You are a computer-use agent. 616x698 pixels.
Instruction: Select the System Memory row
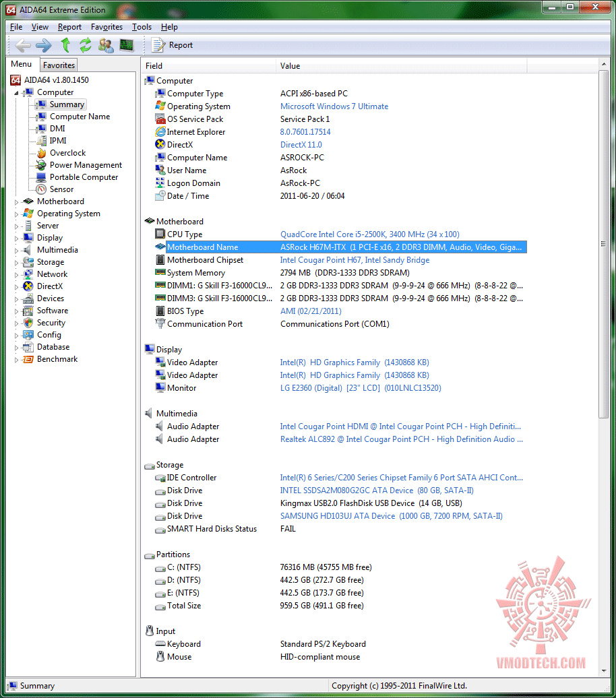point(340,273)
